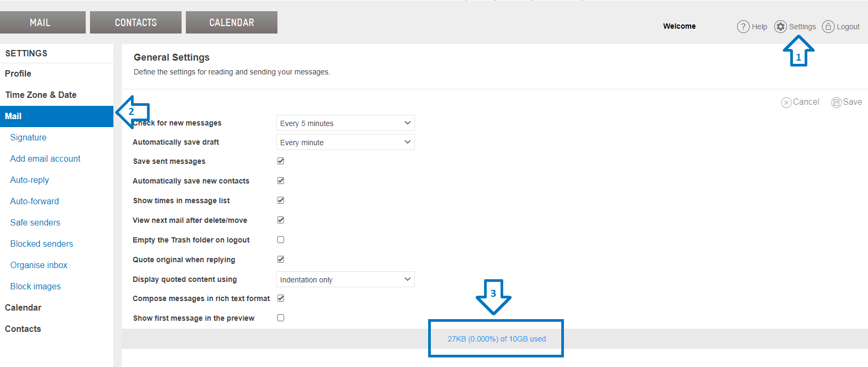Go to the MAIL tab
Viewport: 868px width, 367px height.
(x=40, y=22)
